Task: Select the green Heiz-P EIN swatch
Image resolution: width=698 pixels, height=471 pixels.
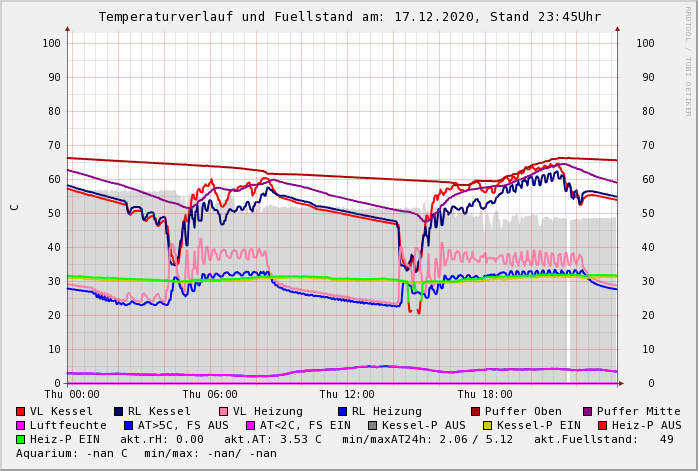Action: point(21,439)
